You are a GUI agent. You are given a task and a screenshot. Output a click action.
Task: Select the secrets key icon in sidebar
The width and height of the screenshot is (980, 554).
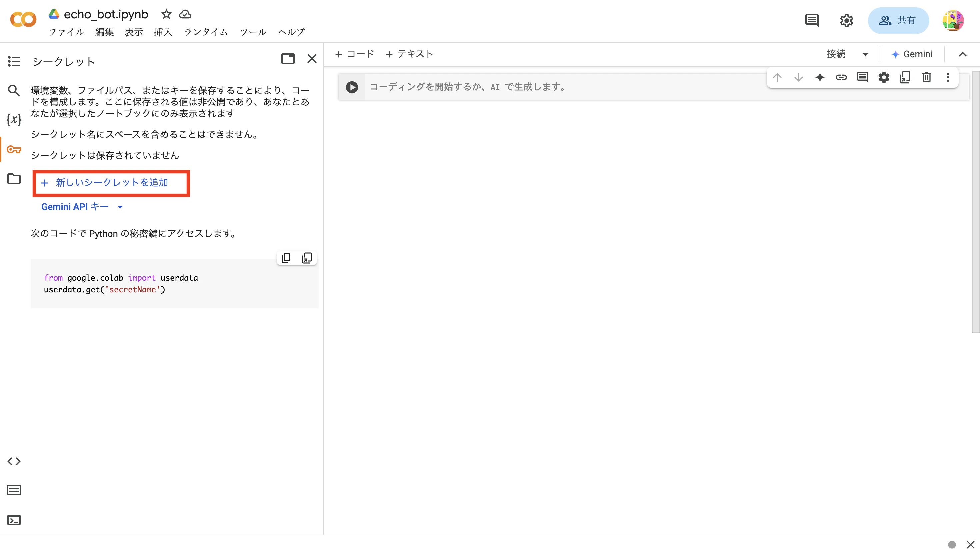(14, 149)
